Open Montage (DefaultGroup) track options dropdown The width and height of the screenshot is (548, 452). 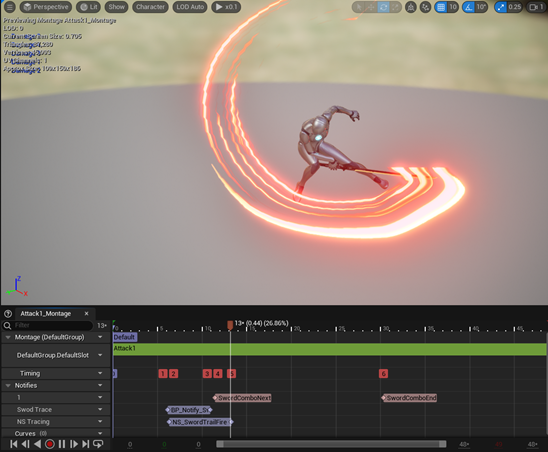pyautogui.click(x=100, y=337)
